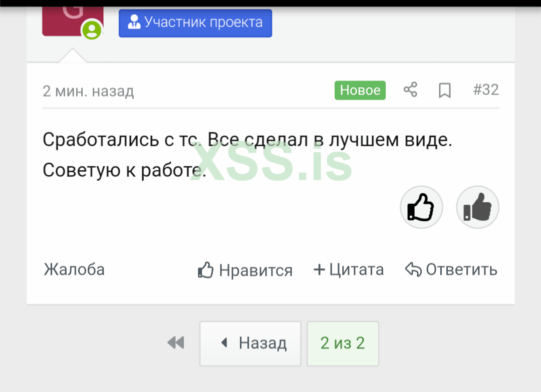Open the post permalink #32
The width and height of the screenshot is (541, 392).
pos(486,90)
